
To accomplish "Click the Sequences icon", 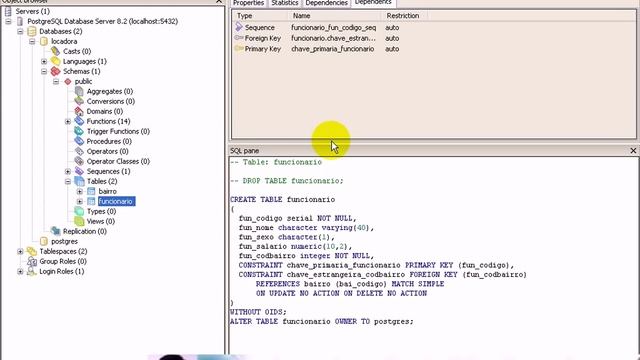I will (79, 171).
